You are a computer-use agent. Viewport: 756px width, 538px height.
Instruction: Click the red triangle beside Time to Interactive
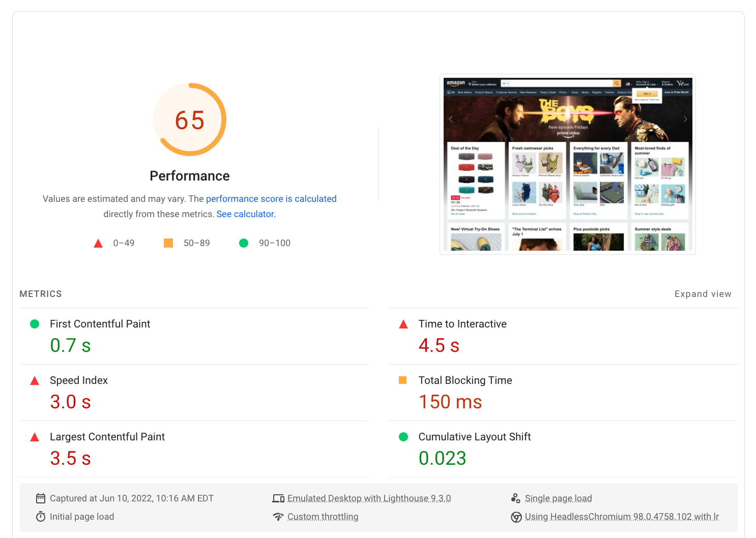click(403, 323)
